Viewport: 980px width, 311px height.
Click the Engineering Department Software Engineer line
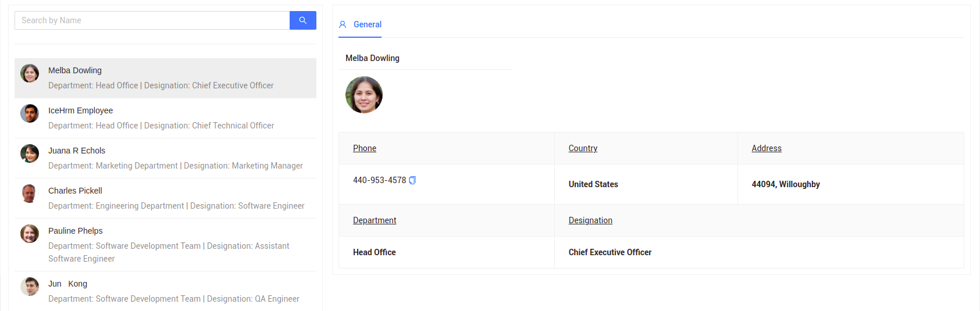176,206
